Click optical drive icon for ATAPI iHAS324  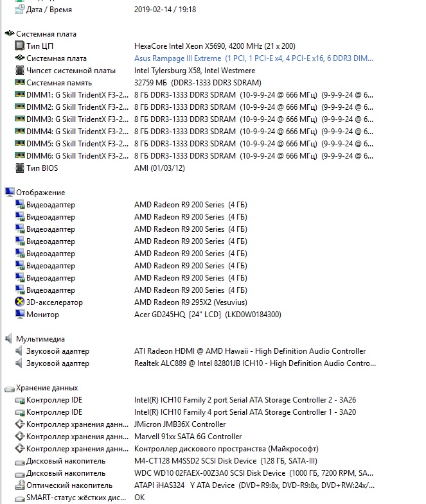coord(20,485)
